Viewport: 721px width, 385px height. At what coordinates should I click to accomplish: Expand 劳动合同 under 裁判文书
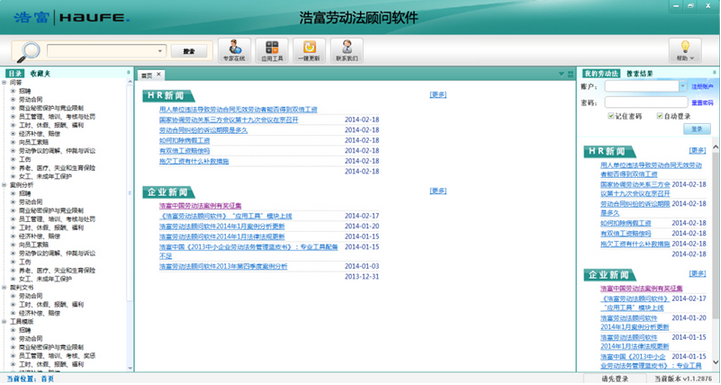pyautogui.click(x=13, y=296)
